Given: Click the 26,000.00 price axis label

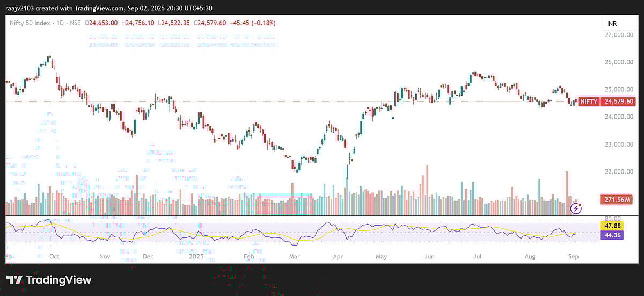Looking at the screenshot, I should (x=619, y=62).
